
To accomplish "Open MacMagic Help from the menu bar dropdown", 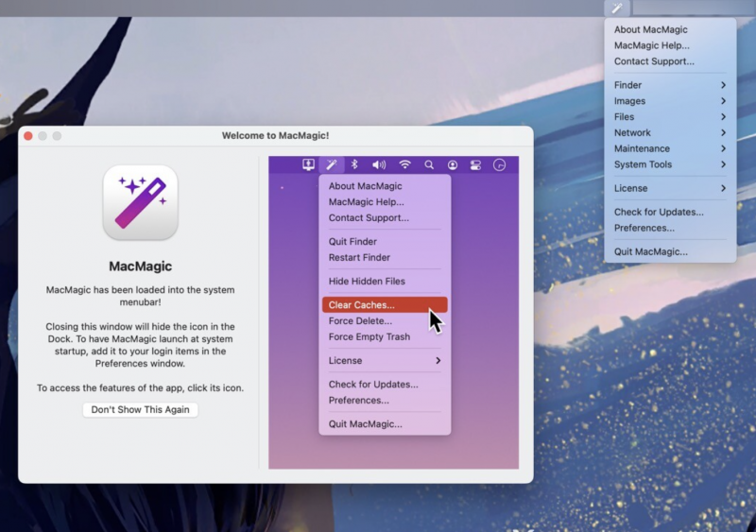I will click(670, 45).
